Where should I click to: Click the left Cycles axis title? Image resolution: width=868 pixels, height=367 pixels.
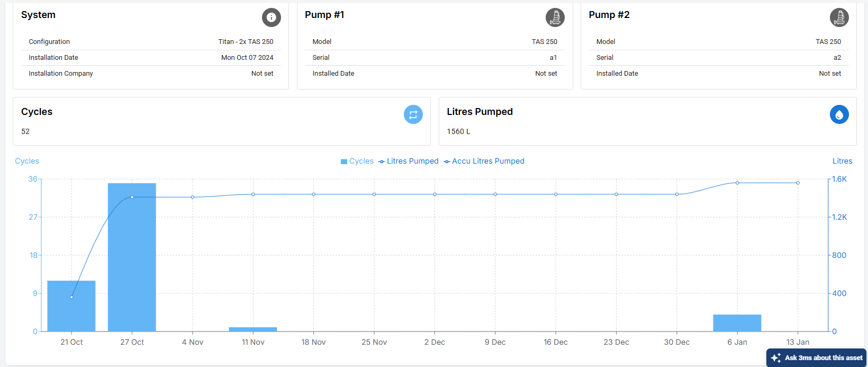27,161
